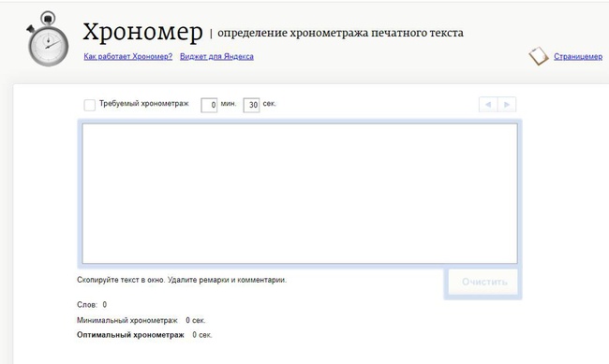This screenshot has height=364, width=609.
Task: Click the Требуемый хронометраж label
Action: (144, 104)
